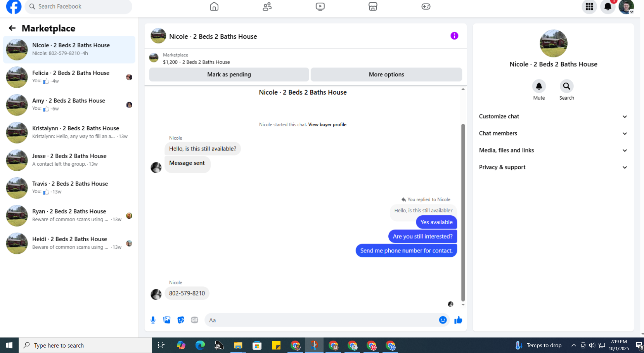Show hidden system tray icons chevron
The width and height of the screenshot is (644, 353).
pos(573,345)
